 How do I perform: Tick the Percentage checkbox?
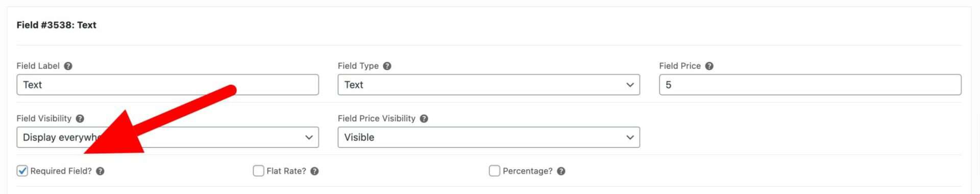tap(494, 171)
